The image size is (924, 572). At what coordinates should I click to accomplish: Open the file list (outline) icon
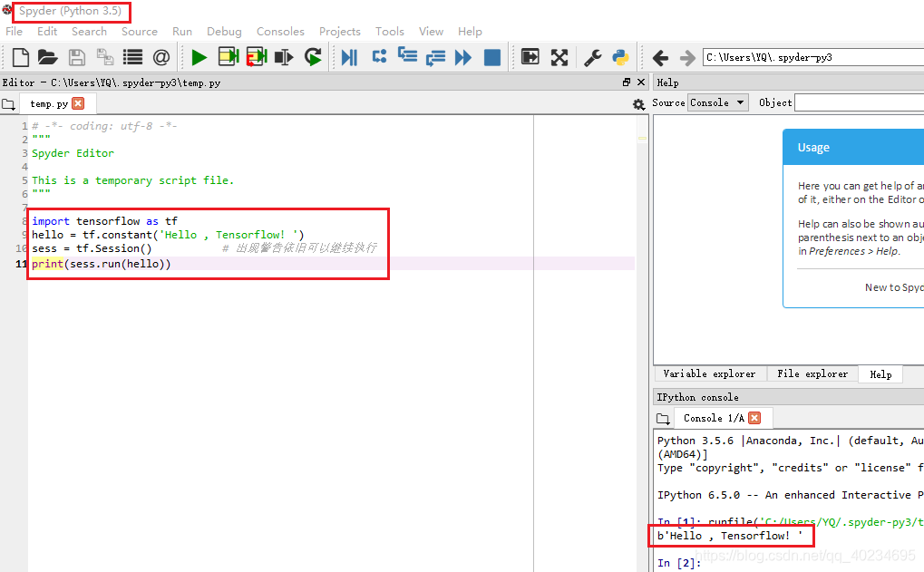pos(132,57)
